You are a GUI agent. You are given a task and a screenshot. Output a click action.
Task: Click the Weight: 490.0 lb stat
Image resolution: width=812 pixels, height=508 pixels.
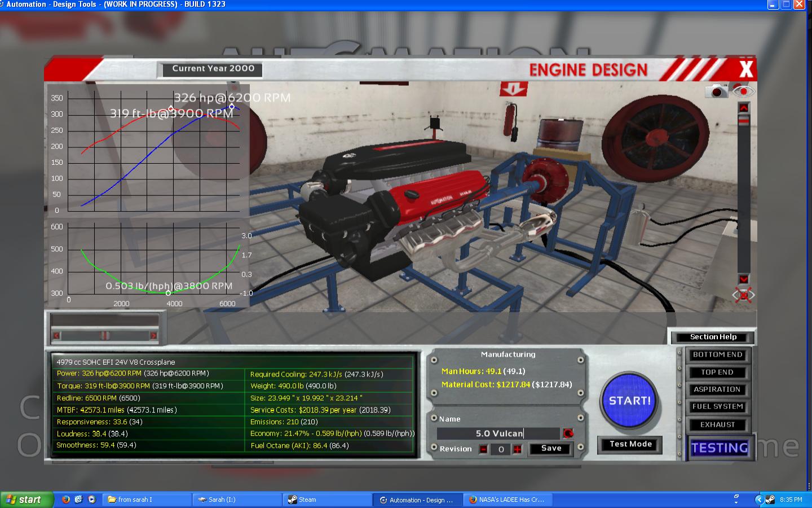tap(293, 386)
